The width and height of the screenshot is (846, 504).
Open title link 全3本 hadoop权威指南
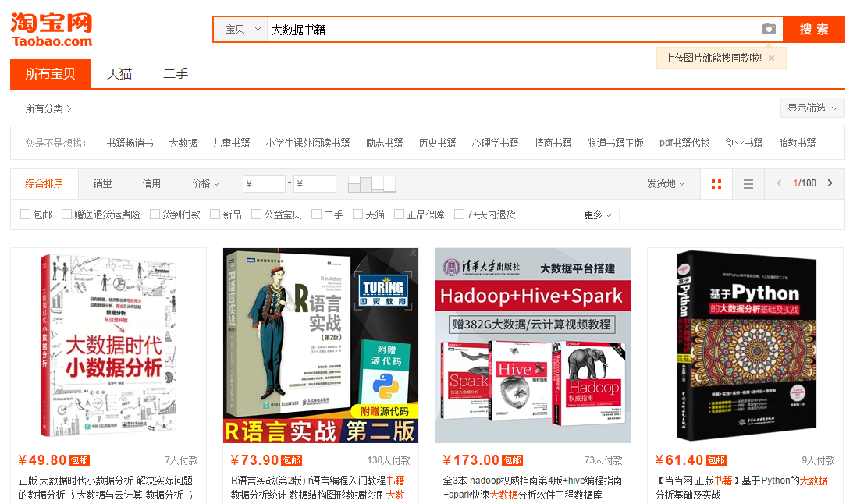[532, 488]
